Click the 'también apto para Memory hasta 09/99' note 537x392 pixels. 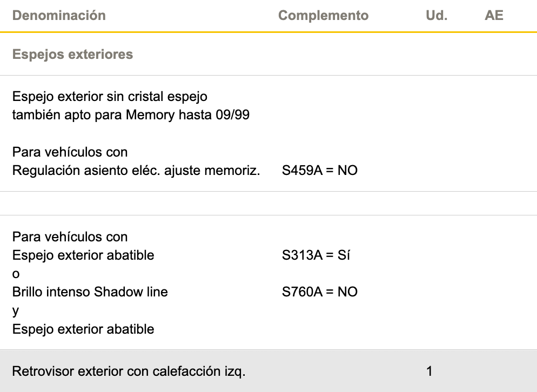coord(131,115)
